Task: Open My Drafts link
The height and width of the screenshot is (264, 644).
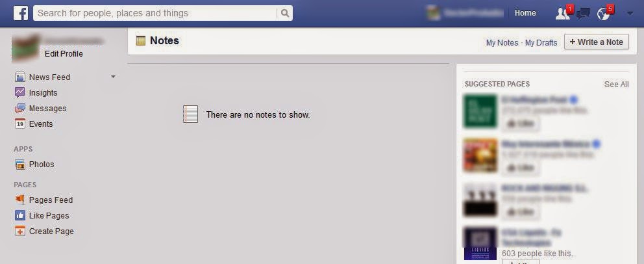Action: [541, 42]
